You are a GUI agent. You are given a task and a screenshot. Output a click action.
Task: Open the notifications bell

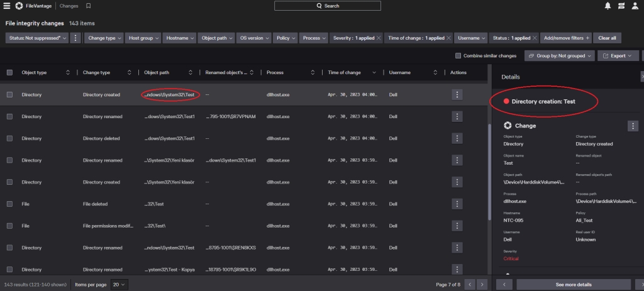[x=608, y=6]
